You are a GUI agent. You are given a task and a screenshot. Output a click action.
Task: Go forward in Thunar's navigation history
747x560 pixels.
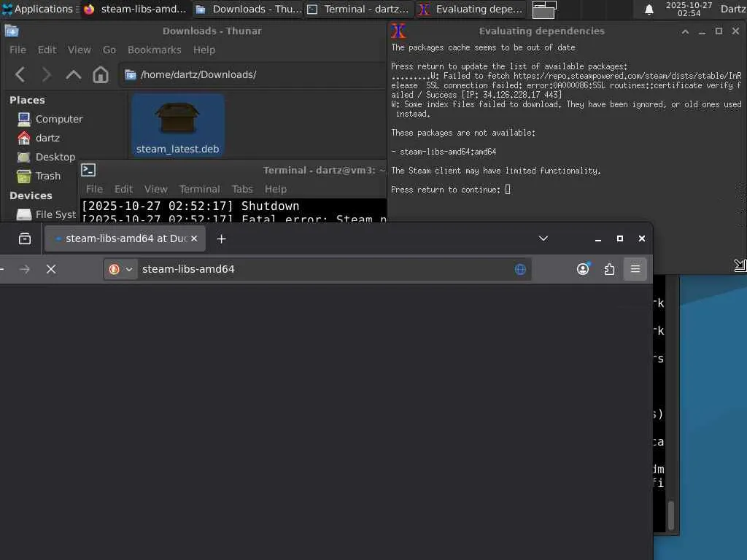[46, 74]
